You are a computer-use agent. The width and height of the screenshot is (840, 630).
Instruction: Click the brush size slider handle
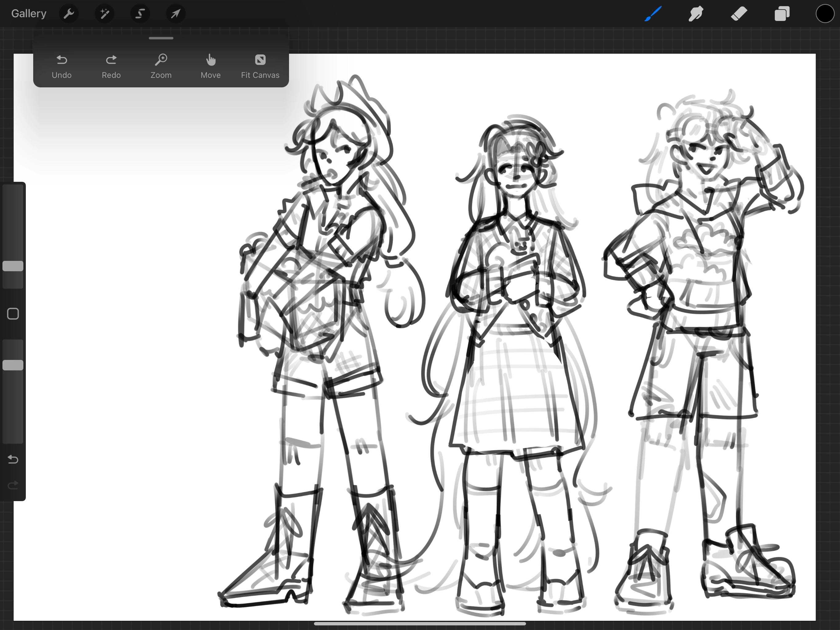pos(13,266)
